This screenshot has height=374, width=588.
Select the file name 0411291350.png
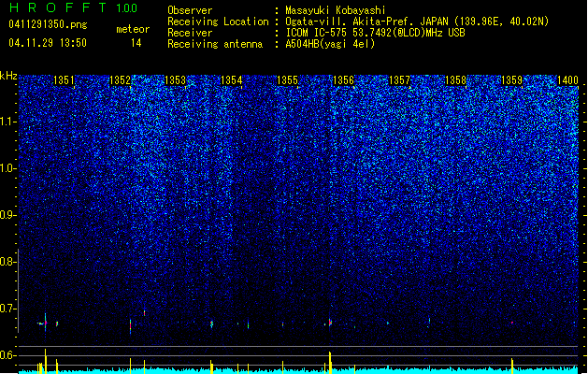48,24
